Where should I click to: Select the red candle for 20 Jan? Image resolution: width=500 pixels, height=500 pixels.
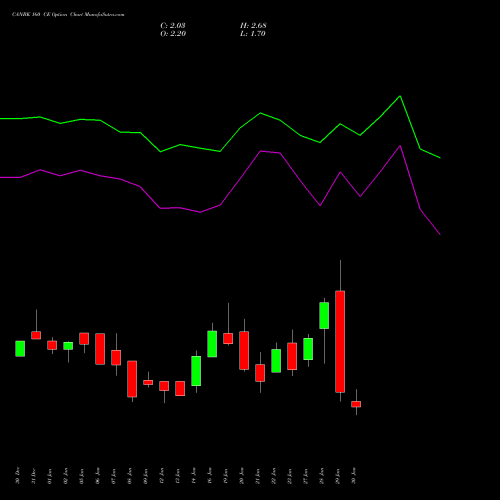(244, 351)
